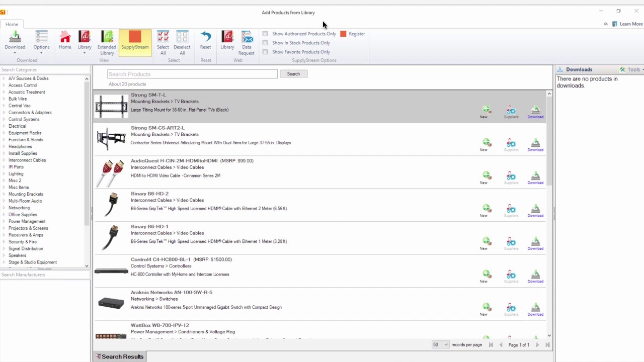This screenshot has height=362, width=644.
Task: Select the Speakers category
Action: coord(17,255)
